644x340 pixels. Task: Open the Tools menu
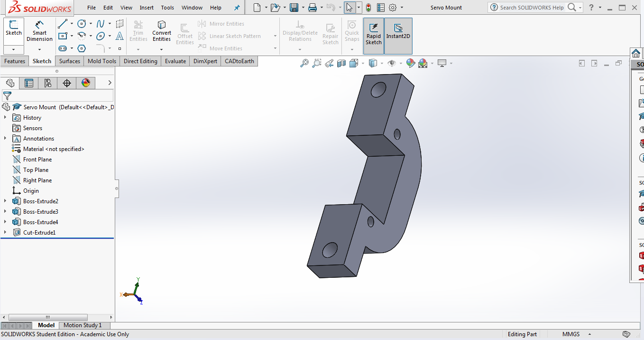(x=167, y=8)
